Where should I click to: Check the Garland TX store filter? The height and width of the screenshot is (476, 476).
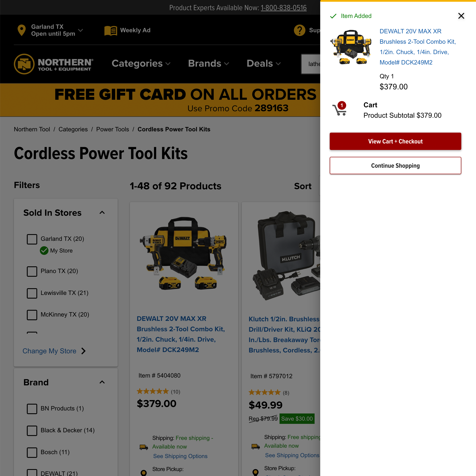pos(32,239)
